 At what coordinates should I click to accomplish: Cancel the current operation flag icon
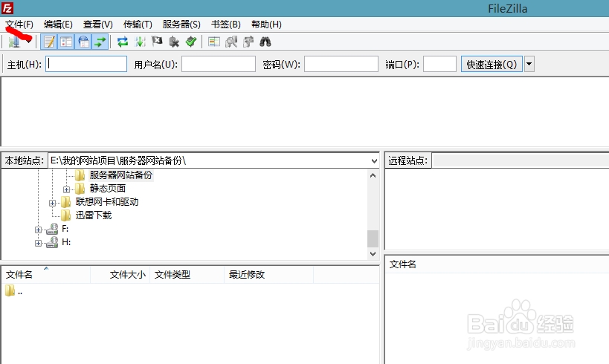click(157, 41)
